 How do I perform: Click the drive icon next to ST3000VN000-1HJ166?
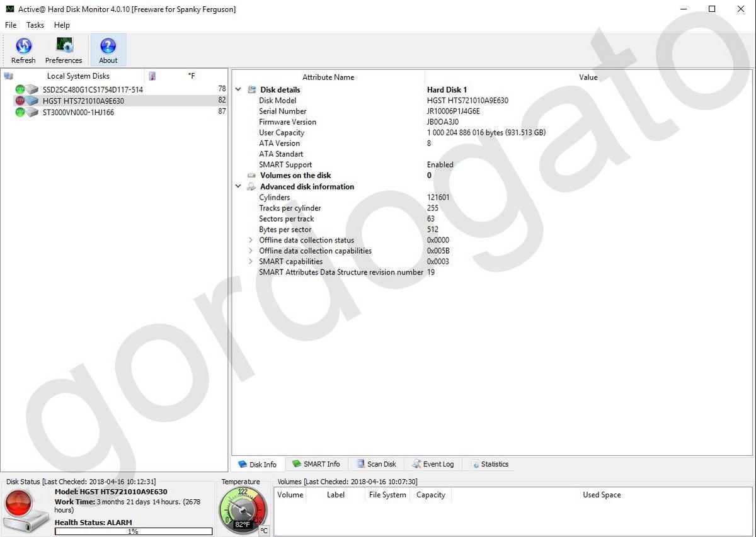coord(31,112)
